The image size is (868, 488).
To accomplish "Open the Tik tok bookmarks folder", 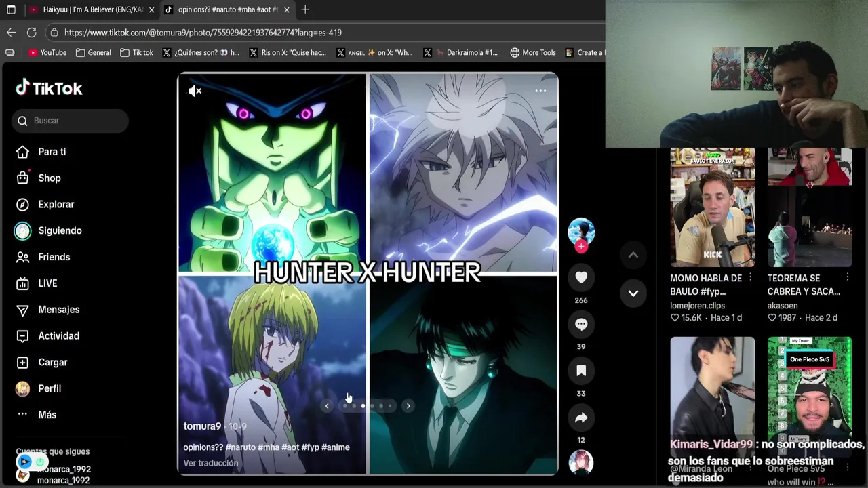I will point(136,52).
